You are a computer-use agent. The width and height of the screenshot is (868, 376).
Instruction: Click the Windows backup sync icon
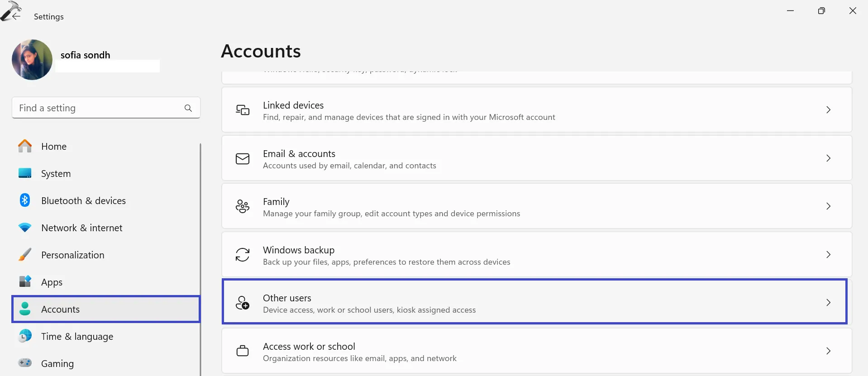243,255
